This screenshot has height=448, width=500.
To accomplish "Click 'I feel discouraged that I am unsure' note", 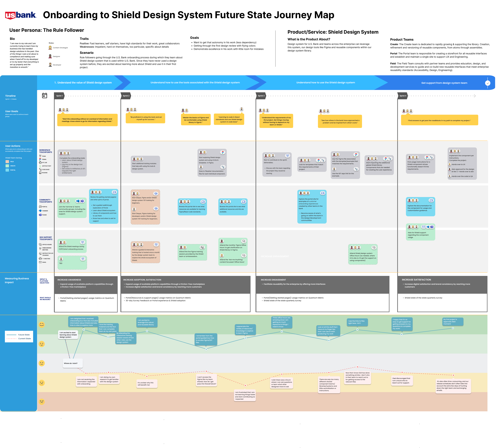I will click(402, 381).
